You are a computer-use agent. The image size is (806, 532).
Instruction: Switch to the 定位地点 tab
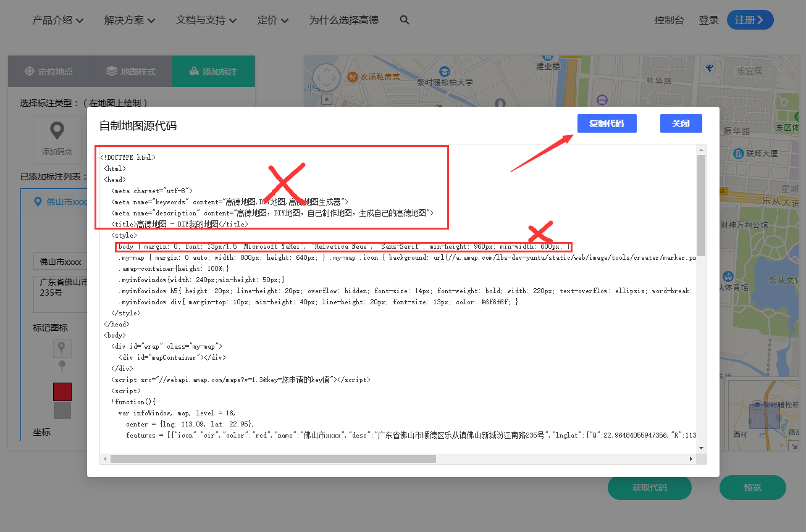pos(49,71)
